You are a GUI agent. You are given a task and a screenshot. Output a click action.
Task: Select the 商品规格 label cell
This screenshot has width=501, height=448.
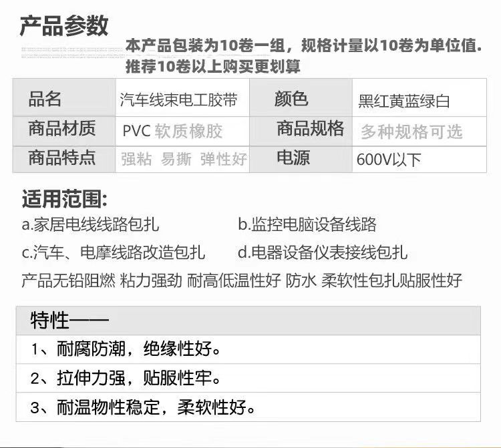click(301, 132)
